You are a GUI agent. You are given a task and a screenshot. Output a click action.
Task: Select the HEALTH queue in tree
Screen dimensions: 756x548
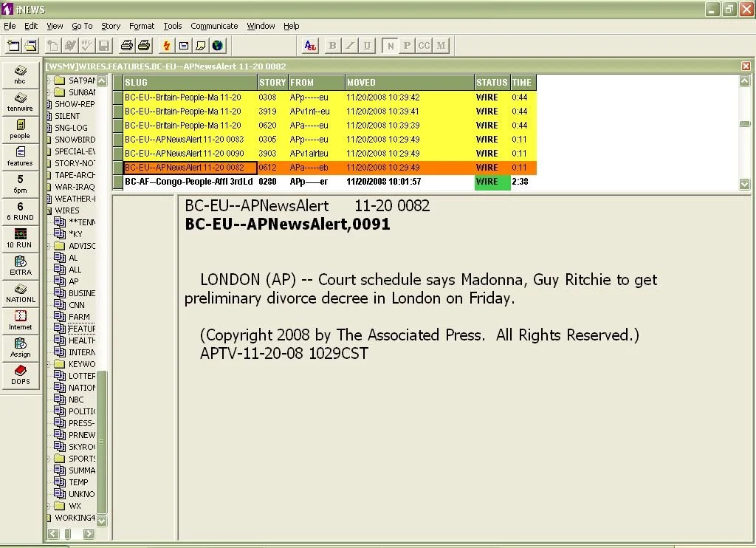pyautogui.click(x=81, y=340)
